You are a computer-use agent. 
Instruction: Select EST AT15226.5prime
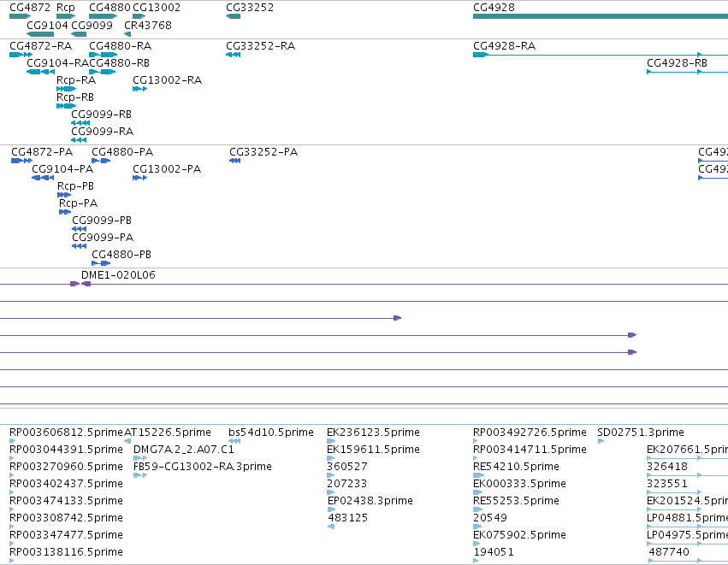168,433
